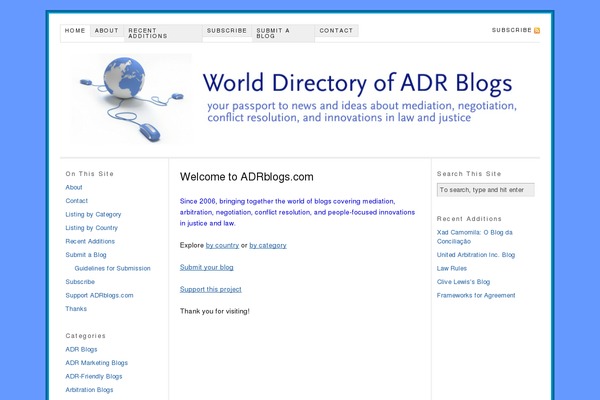This screenshot has width=600, height=400.
Task: Open Support ADRblogs.com link
Action: [x=99, y=296]
